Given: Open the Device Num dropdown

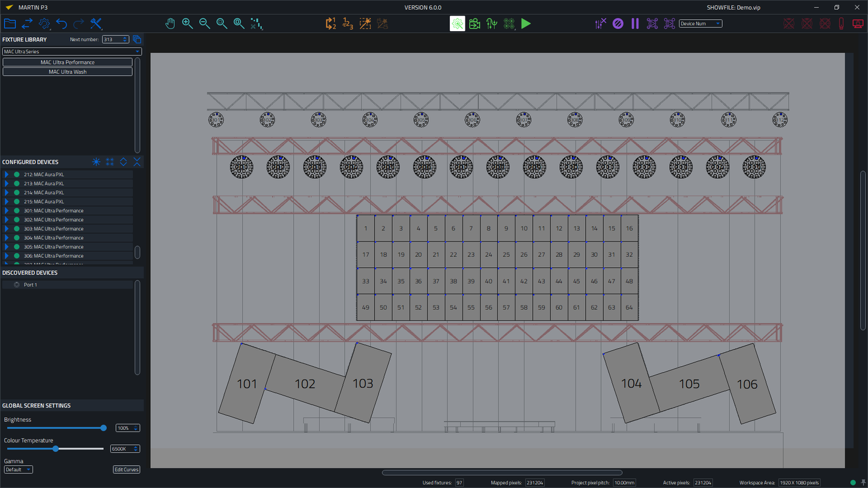Looking at the screenshot, I should (700, 23).
